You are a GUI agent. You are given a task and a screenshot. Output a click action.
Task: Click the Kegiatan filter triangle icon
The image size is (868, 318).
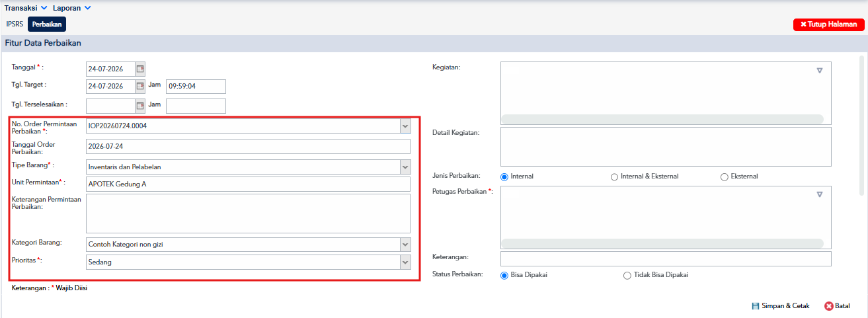tap(819, 70)
